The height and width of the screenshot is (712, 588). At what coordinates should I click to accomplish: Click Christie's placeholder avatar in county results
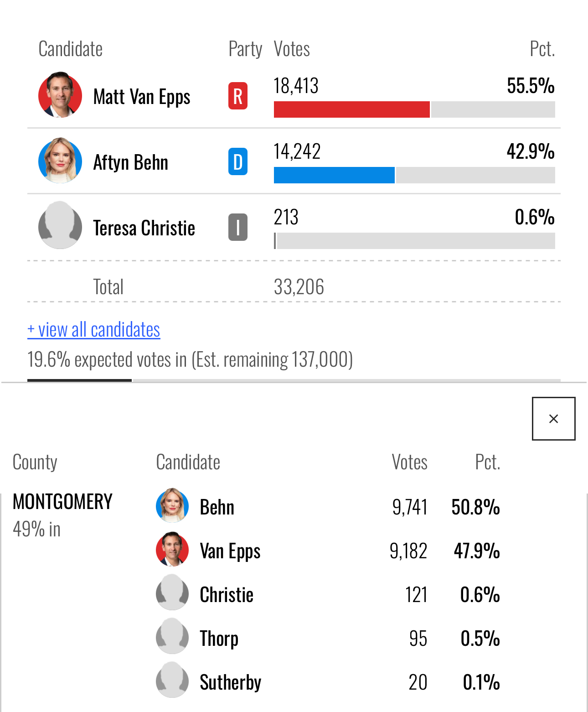pyautogui.click(x=172, y=593)
